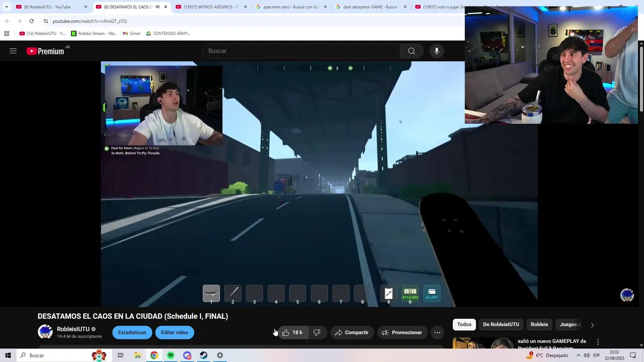This screenshot has width=644, height=362.
Task: Show more filter chips with the right arrow
Action: coord(592,325)
